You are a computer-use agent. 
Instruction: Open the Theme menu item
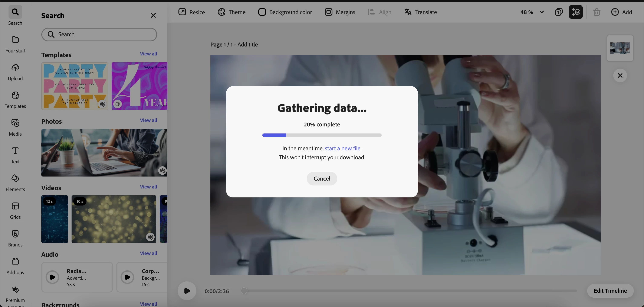(x=231, y=12)
